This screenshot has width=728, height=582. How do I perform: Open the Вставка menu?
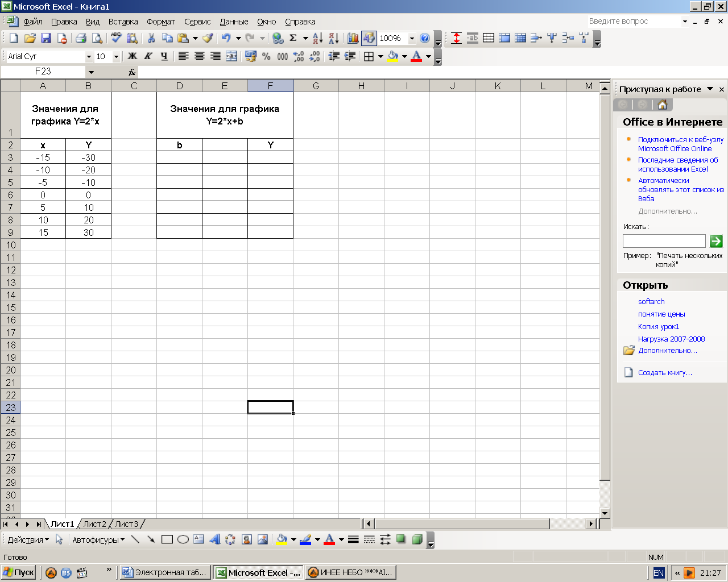123,22
